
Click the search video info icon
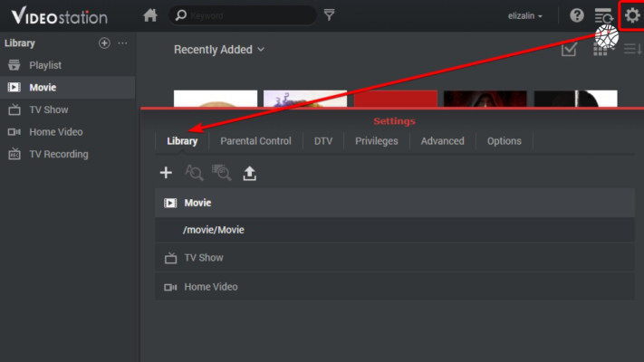coord(194,172)
